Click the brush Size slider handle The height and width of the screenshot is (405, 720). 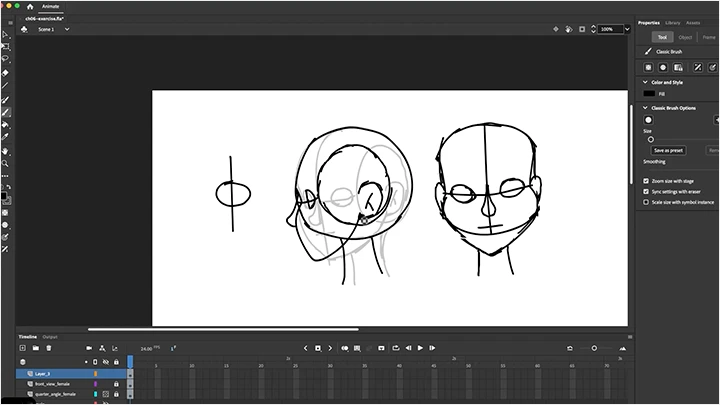pos(651,140)
